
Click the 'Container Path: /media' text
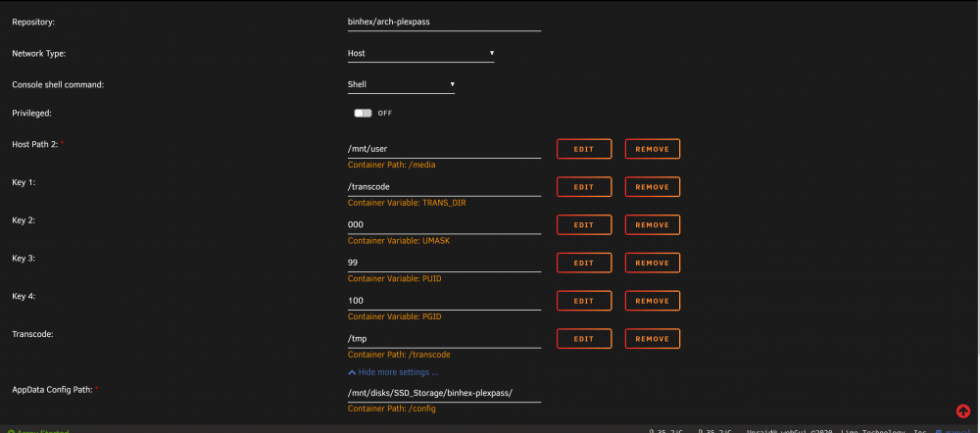click(x=391, y=165)
